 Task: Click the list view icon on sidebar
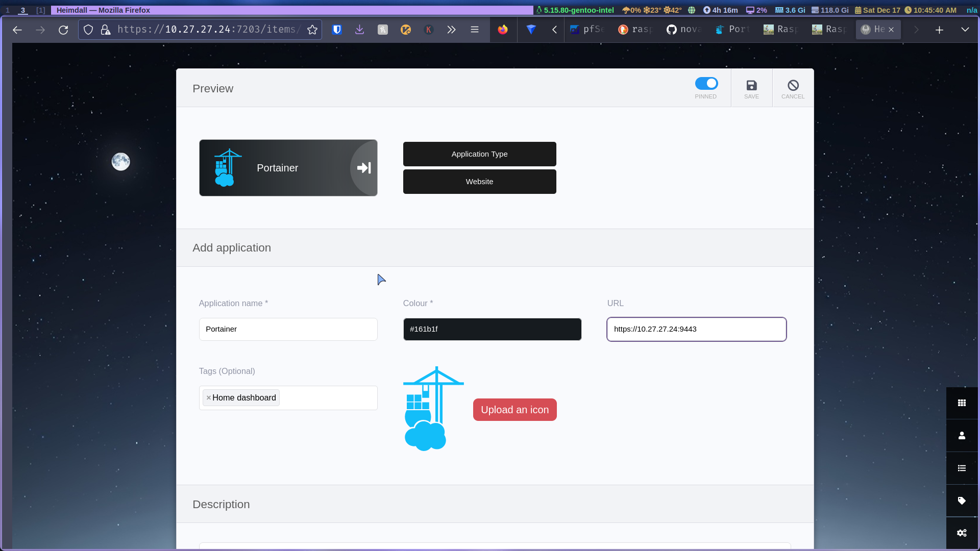962,468
